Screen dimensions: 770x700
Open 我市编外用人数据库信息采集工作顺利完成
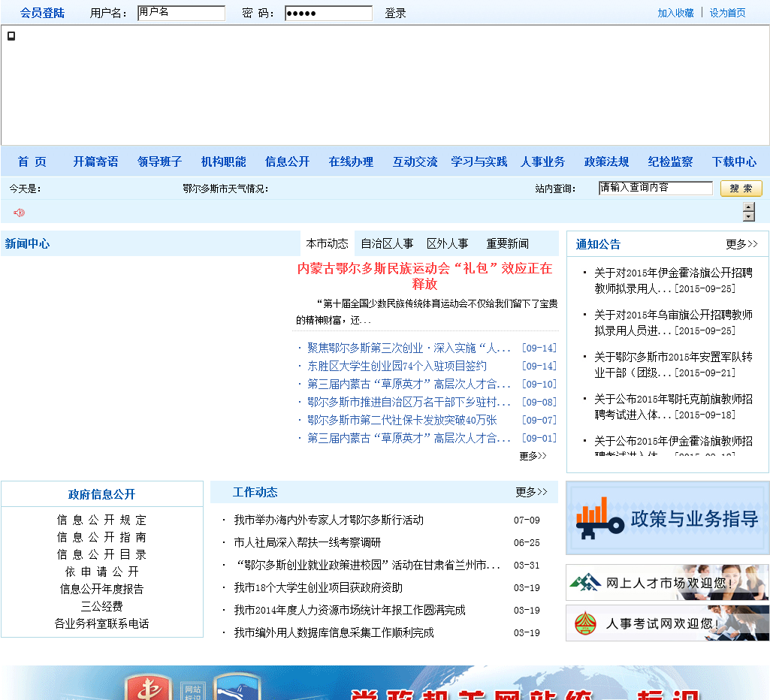coord(334,632)
